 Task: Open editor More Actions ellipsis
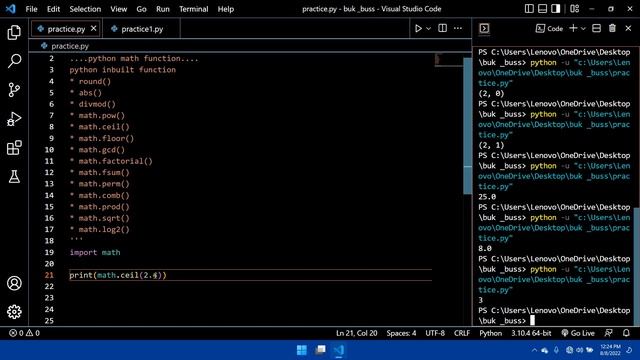tap(458, 28)
